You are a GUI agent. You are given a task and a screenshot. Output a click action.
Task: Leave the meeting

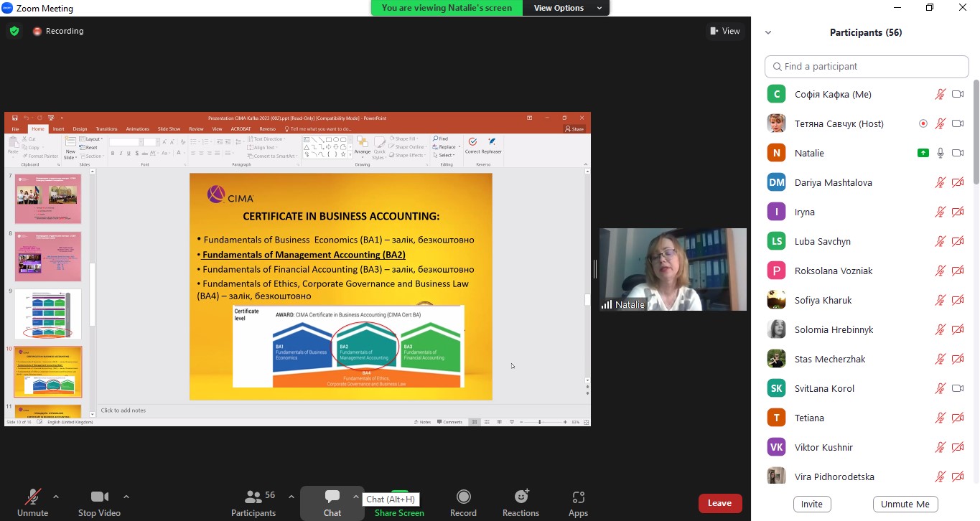tap(719, 503)
